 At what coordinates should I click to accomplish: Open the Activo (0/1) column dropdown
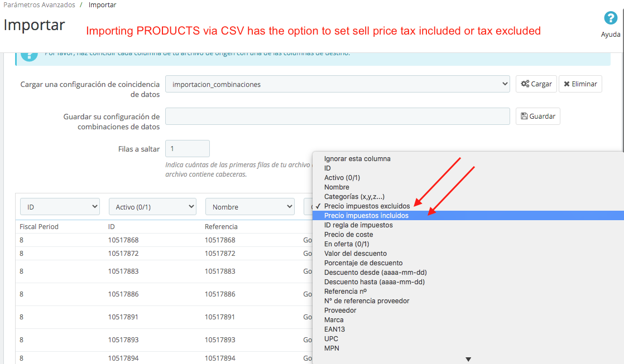coord(152,206)
